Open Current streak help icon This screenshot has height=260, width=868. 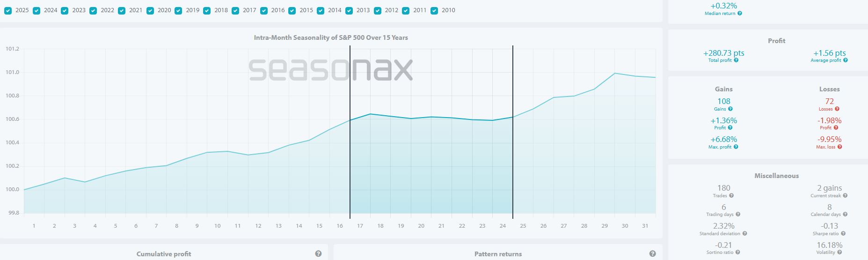[x=845, y=196]
